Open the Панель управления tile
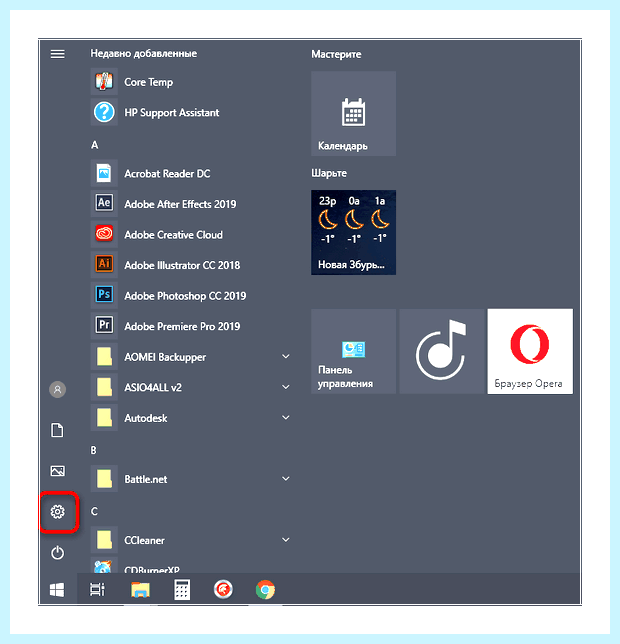 click(x=354, y=351)
